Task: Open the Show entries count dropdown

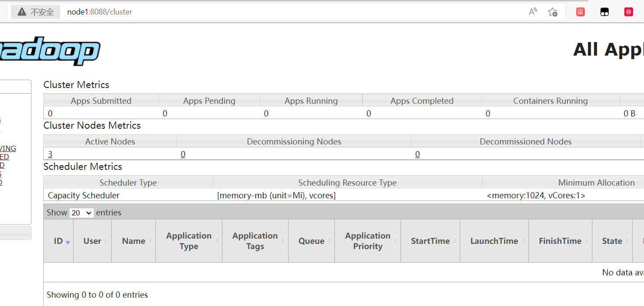Action: (81, 213)
